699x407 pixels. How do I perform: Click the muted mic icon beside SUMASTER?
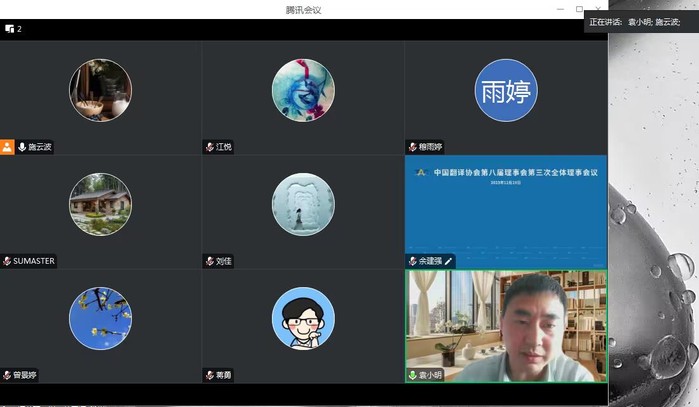pyautogui.click(x=7, y=261)
